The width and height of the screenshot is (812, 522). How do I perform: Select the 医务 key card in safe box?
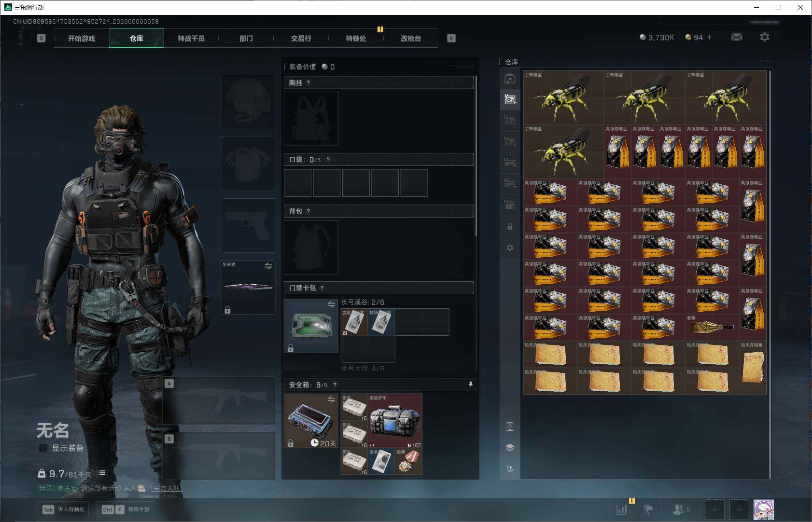pyautogui.click(x=381, y=461)
